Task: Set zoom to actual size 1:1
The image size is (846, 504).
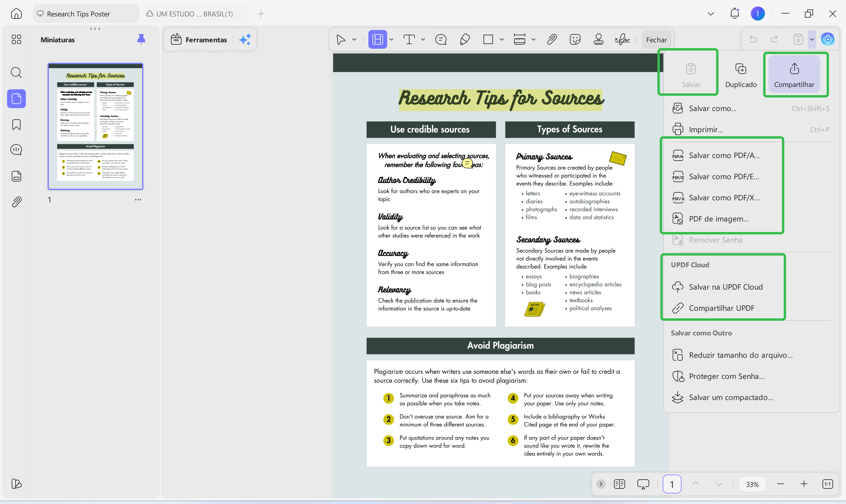Action: [x=827, y=484]
